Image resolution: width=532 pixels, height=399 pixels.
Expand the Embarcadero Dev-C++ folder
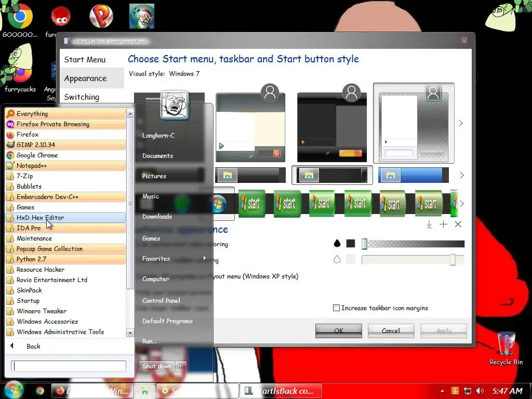[x=65, y=197]
